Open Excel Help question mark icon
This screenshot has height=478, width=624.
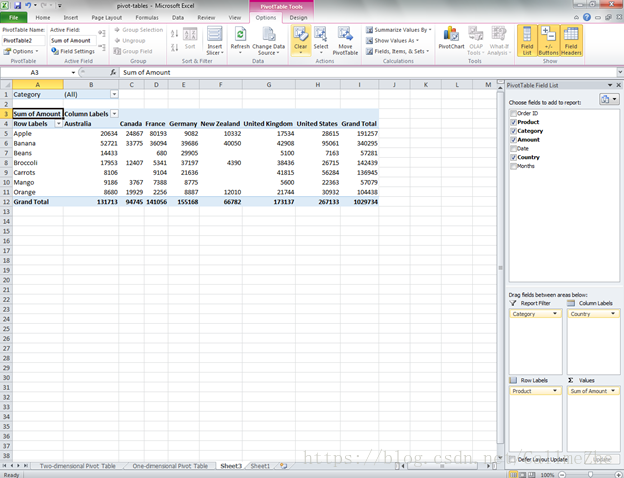[587, 17]
